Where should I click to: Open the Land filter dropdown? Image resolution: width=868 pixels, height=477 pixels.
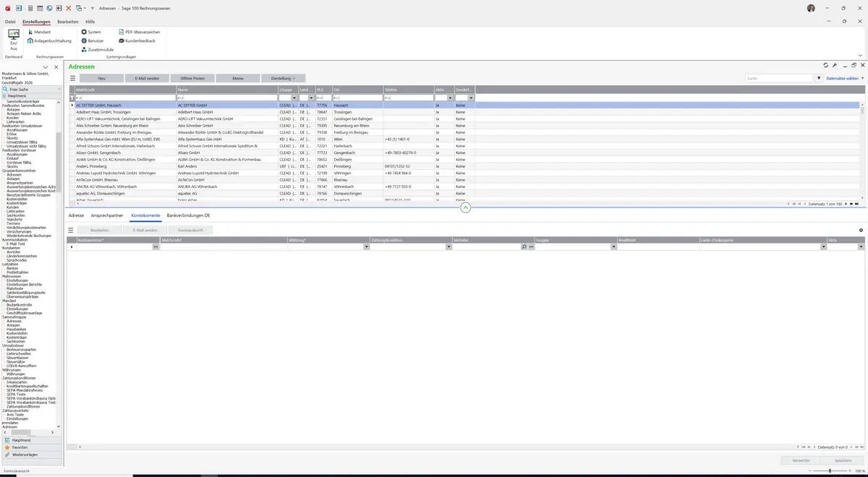tap(311, 98)
